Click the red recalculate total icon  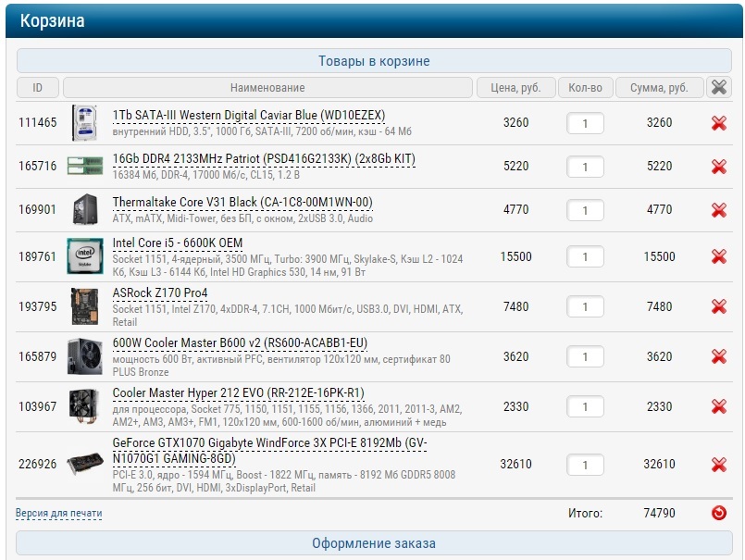(718, 513)
